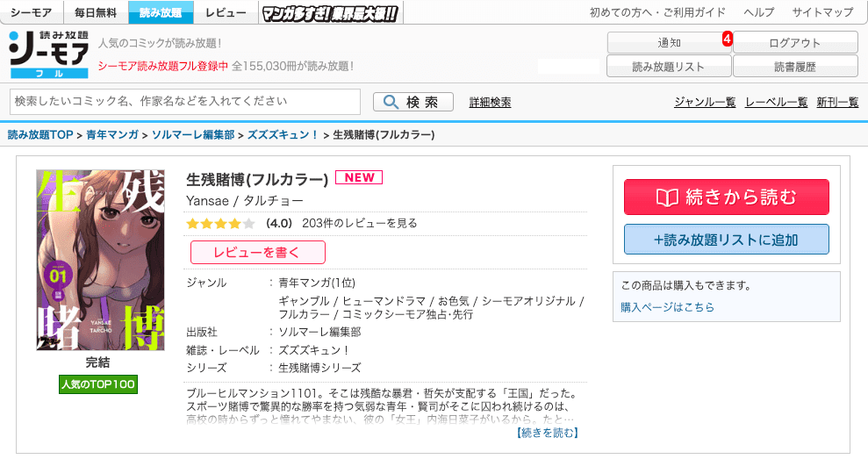Click the シーモア読み放題 logo
868x459 pixels.
48,55
